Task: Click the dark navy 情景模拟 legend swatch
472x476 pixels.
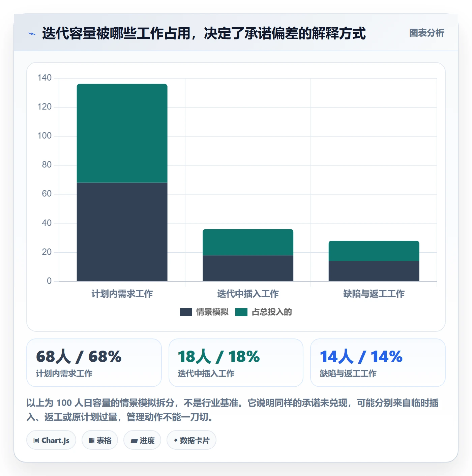Action: pos(186,312)
